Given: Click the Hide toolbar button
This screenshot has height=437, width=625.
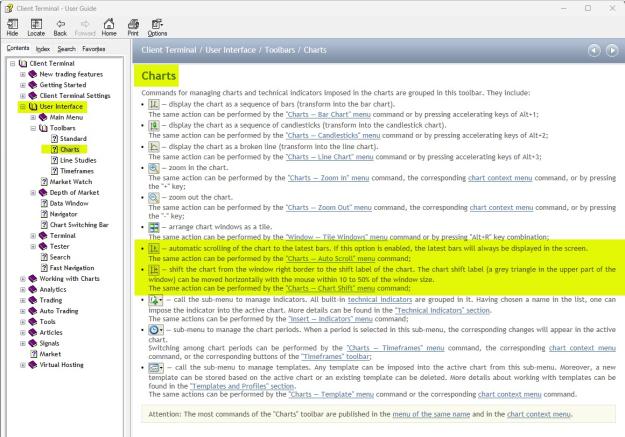Looking at the screenshot, I should coord(12,28).
